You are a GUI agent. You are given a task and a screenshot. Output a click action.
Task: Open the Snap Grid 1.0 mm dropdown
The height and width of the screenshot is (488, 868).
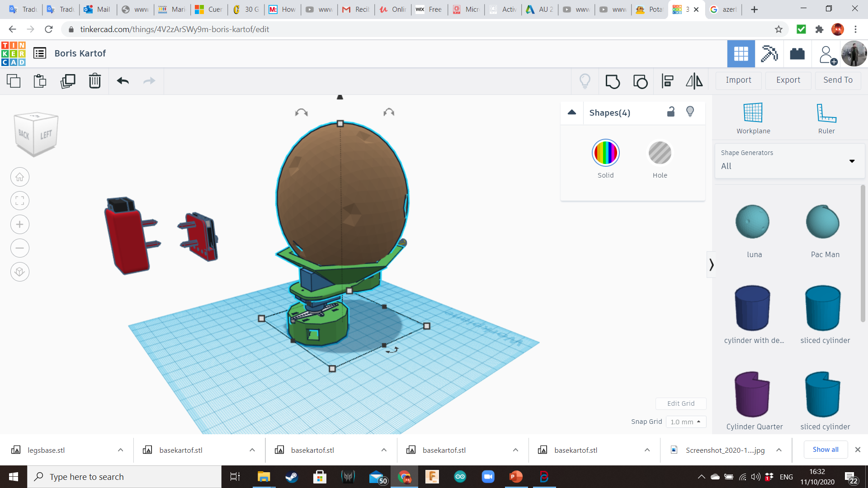click(685, 422)
